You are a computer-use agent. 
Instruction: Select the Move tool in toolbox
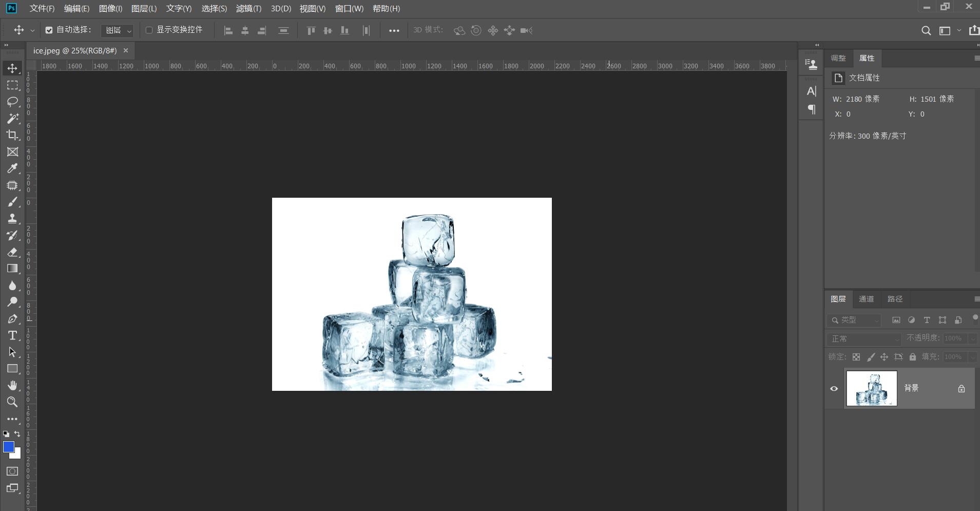(x=12, y=68)
